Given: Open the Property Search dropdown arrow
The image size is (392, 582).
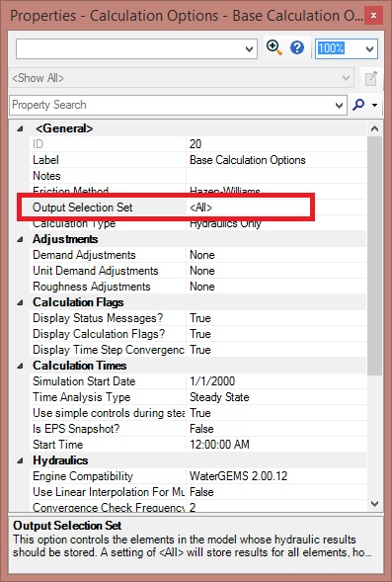Looking at the screenshot, I should [339, 106].
